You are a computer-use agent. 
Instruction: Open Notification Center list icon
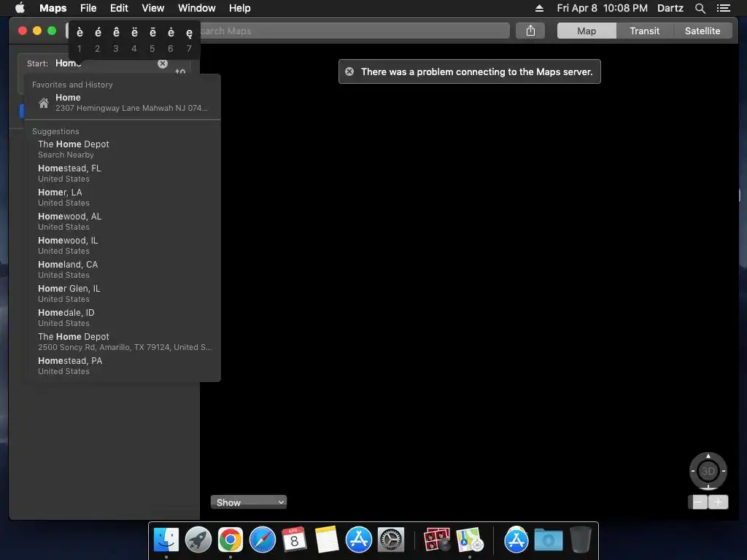coord(723,8)
